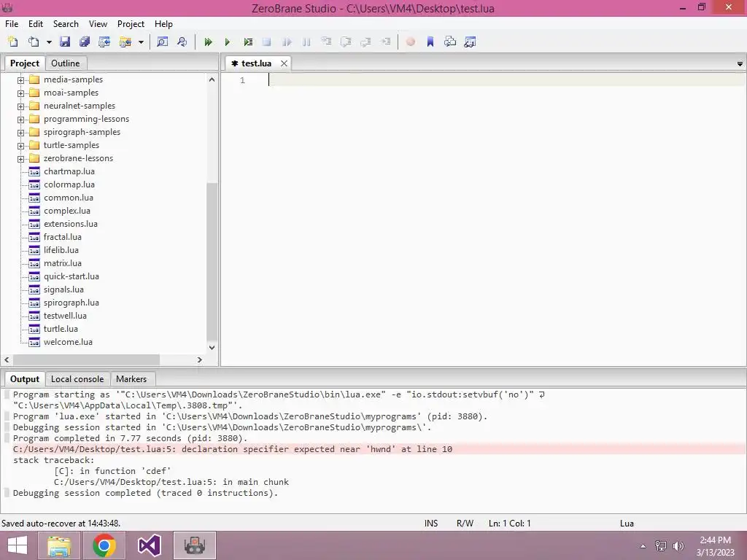Open Chrome from the taskbar
747x560 pixels.
[x=104, y=545]
